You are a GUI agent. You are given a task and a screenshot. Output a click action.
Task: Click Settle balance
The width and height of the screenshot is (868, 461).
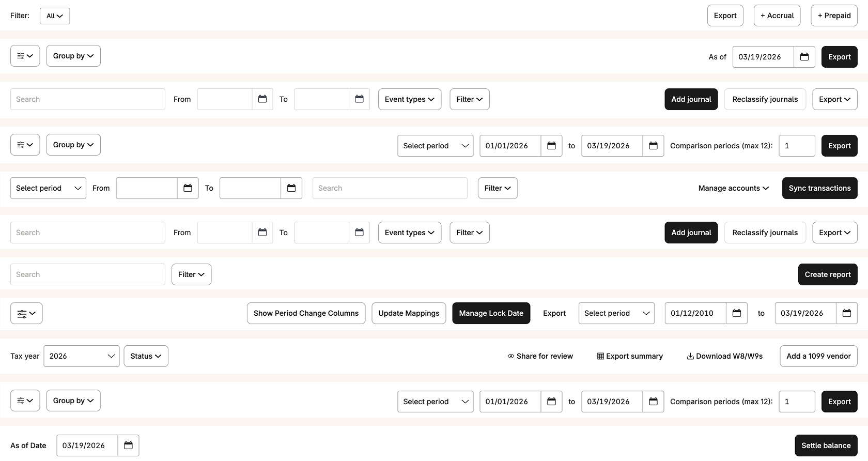(826, 445)
